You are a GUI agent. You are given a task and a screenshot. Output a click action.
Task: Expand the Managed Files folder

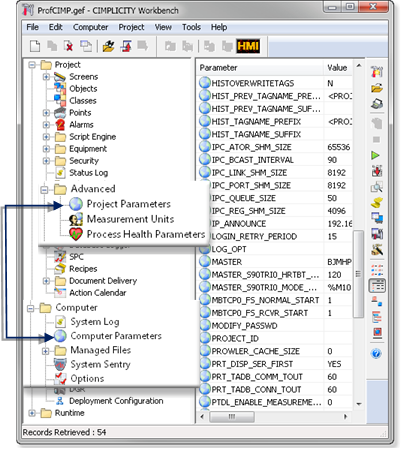(x=46, y=351)
